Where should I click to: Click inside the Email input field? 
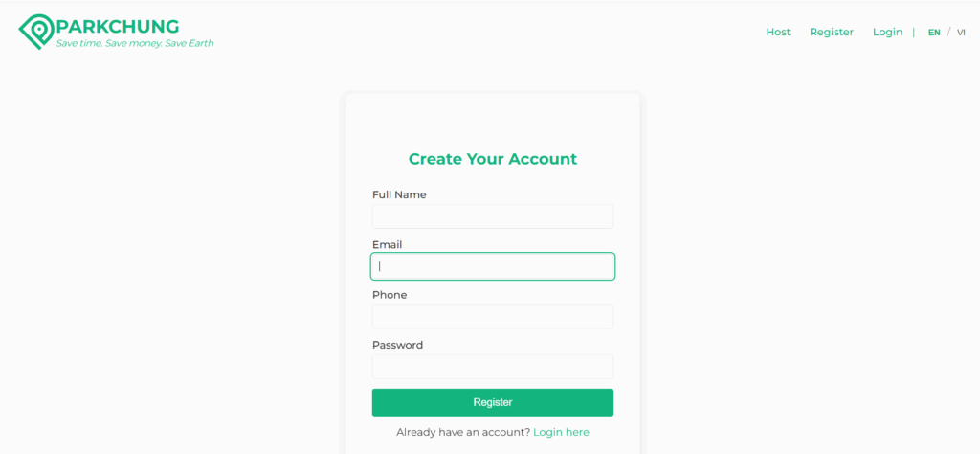click(492, 266)
